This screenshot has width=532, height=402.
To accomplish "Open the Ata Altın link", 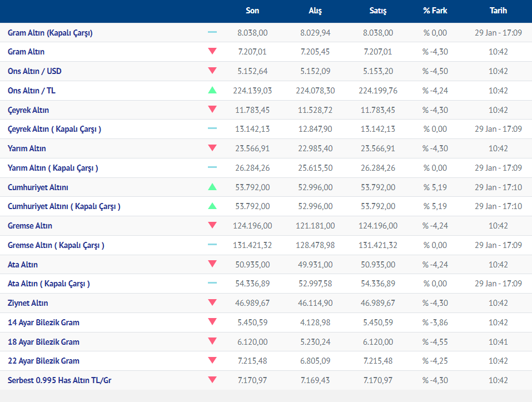I will (x=23, y=265).
